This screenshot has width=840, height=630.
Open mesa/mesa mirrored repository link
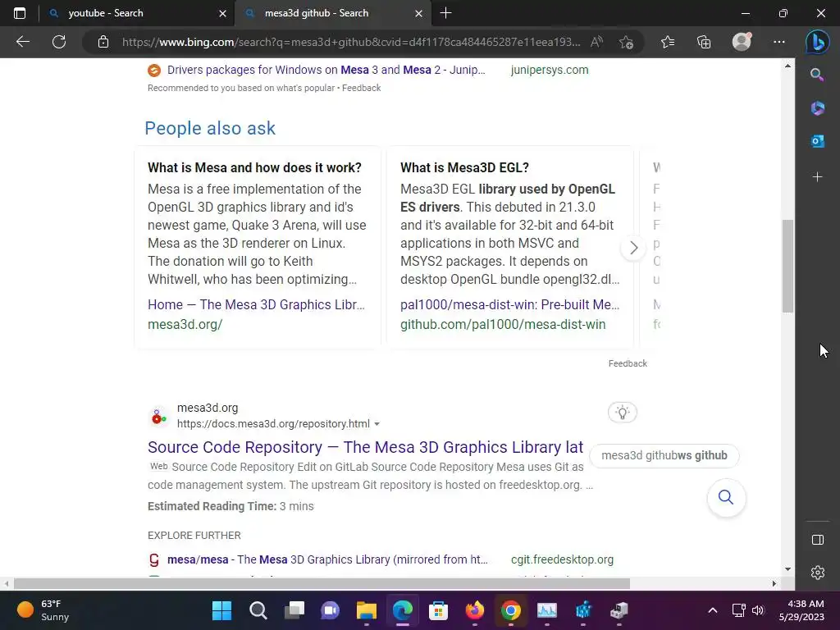click(327, 559)
